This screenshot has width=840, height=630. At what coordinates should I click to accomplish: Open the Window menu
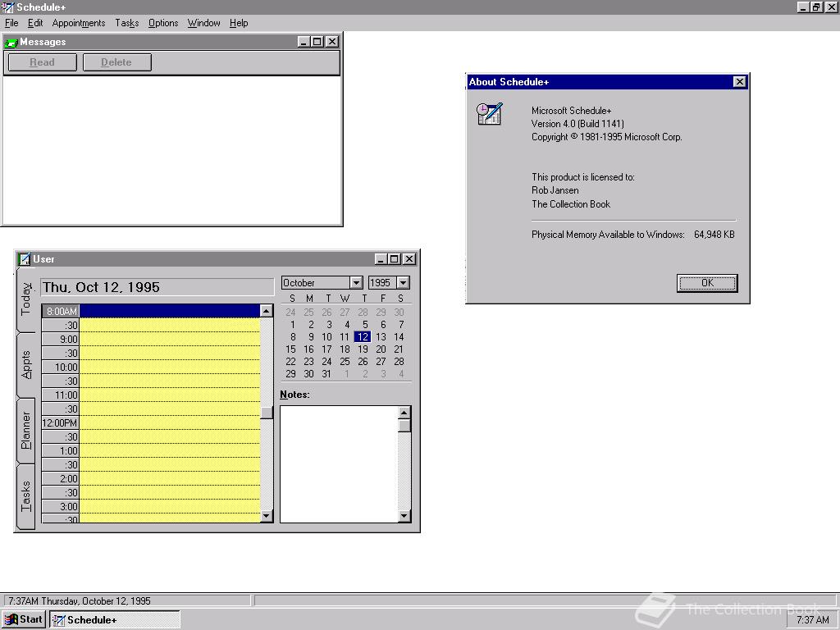(x=203, y=23)
